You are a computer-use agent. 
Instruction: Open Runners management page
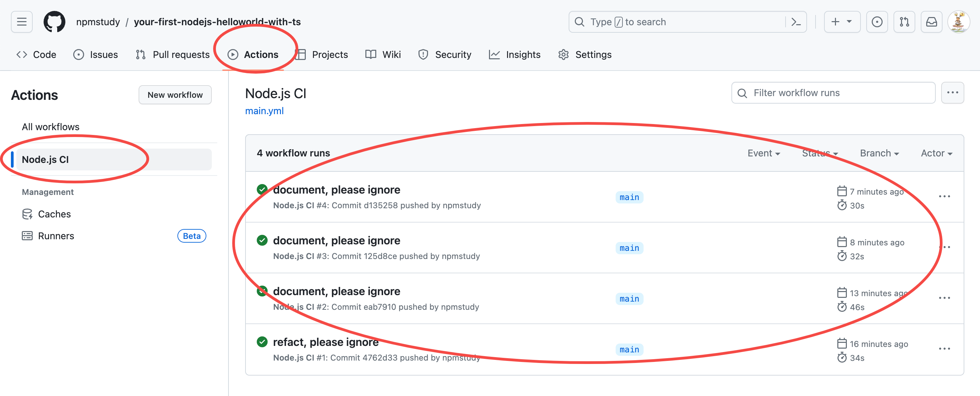(56, 236)
